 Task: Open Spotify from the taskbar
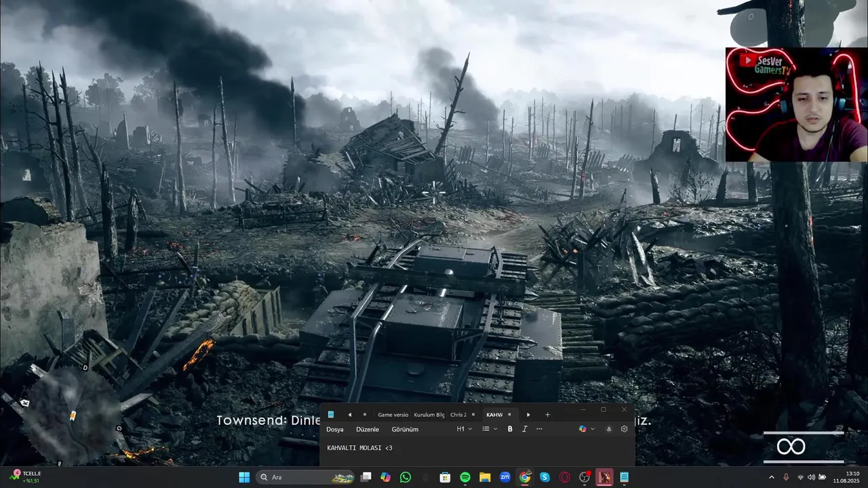(x=465, y=477)
